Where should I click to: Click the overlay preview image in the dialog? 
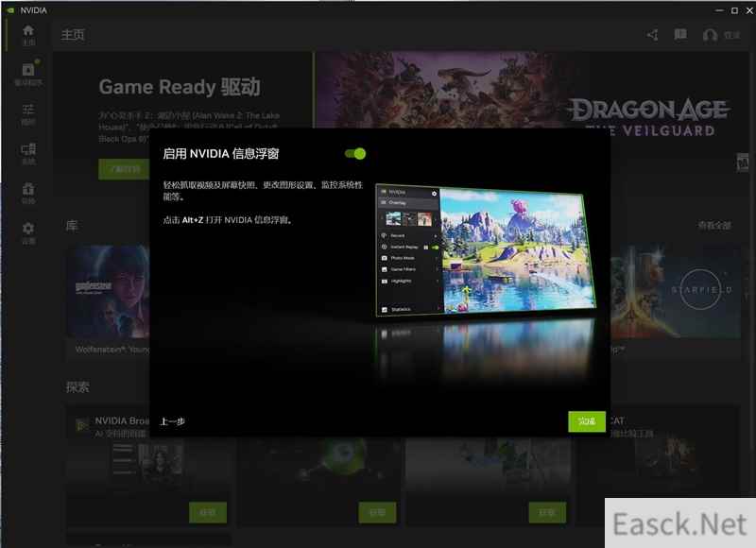coord(486,250)
